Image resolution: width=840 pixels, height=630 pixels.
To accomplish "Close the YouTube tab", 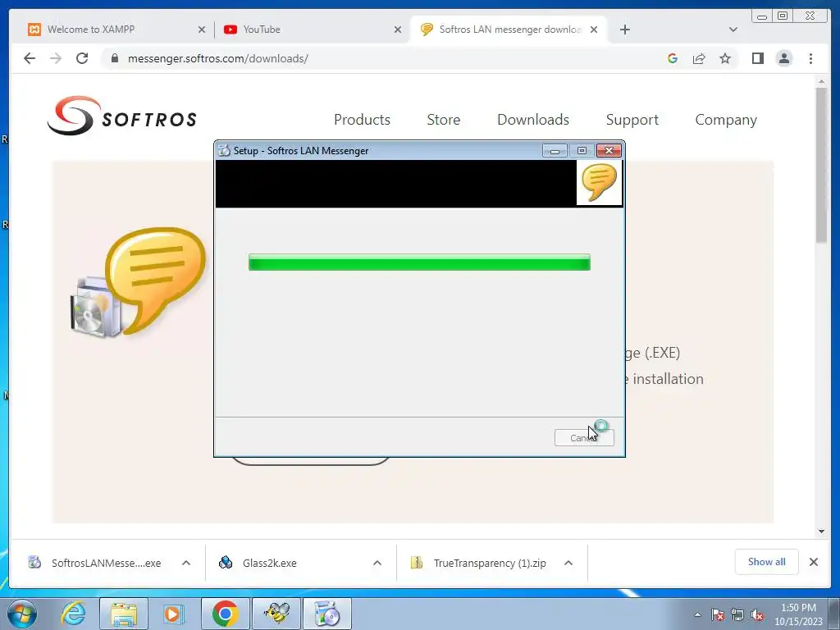I will (398, 30).
